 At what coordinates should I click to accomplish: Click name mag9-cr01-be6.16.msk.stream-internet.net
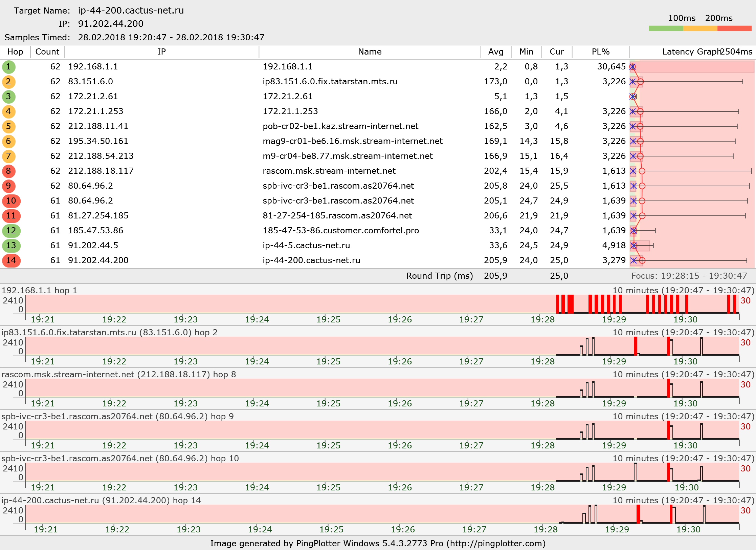pyautogui.click(x=353, y=141)
